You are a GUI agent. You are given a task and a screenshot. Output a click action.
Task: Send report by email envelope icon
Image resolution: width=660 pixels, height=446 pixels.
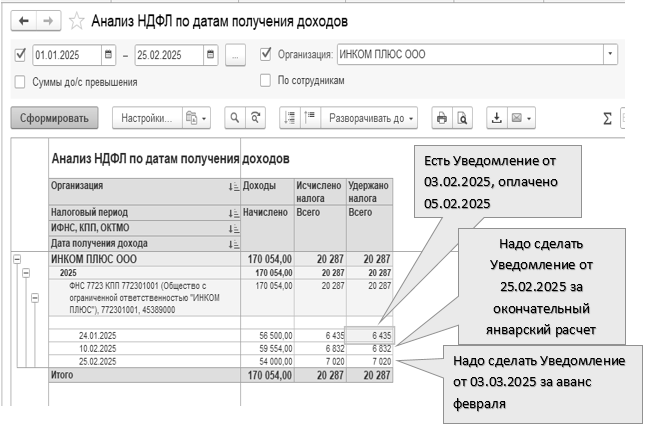[x=522, y=118]
